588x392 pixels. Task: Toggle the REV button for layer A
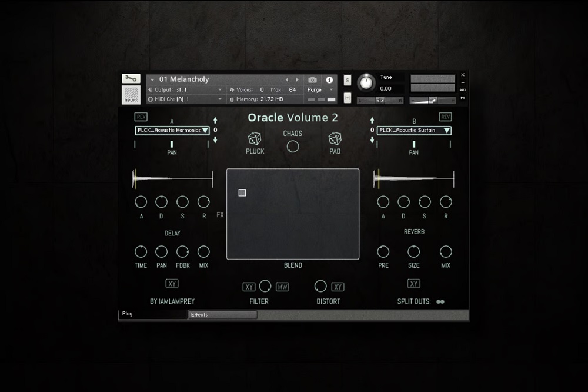coord(141,117)
